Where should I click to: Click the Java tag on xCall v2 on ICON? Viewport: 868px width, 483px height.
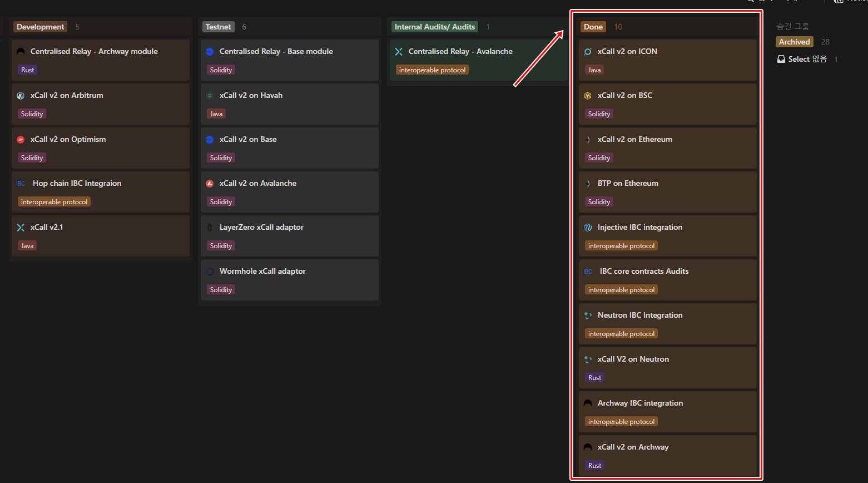(594, 70)
